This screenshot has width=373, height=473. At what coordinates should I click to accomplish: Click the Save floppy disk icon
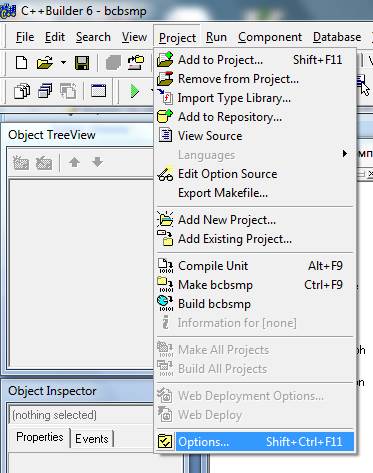[82, 63]
